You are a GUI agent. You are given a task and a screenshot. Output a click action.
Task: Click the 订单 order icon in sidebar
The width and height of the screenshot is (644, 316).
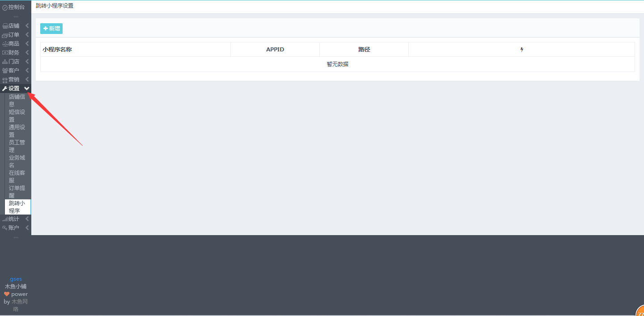click(x=5, y=35)
